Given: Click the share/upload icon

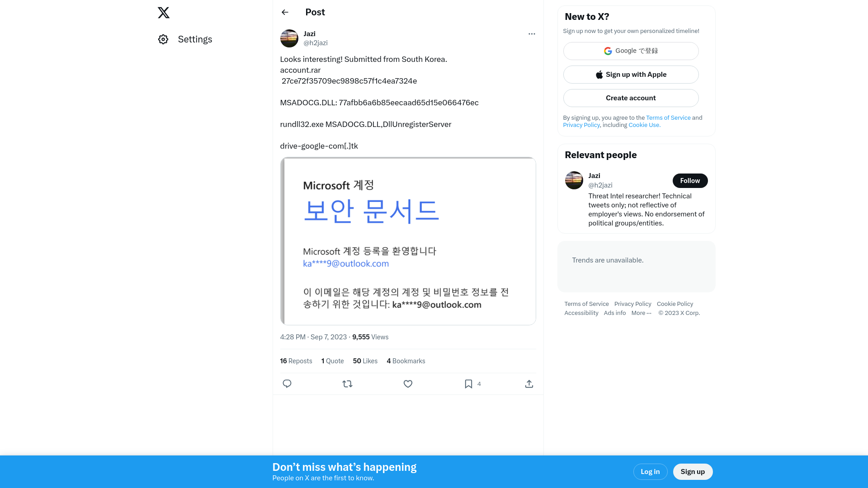Looking at the screenshot, I should point(529,384).
